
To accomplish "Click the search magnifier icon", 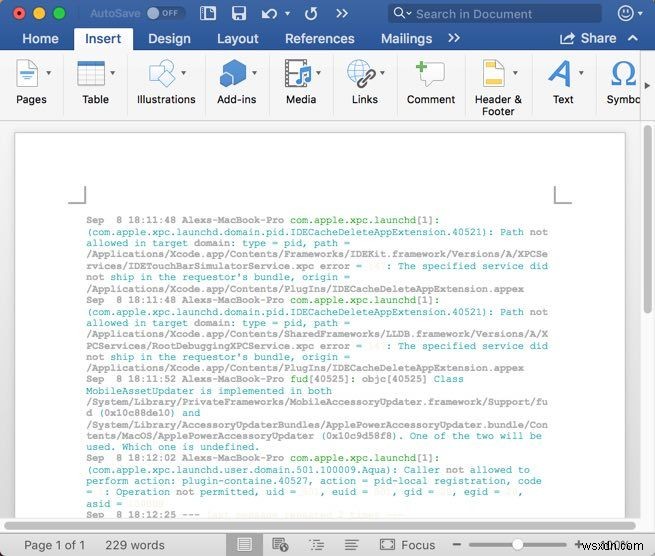I will coord(399,13).
